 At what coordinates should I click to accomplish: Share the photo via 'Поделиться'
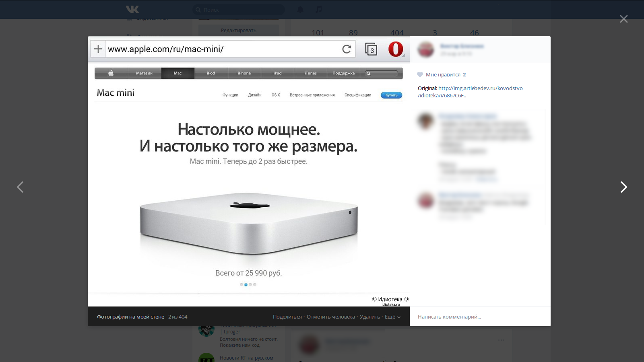pyautogui.click(x=287, y=317)
